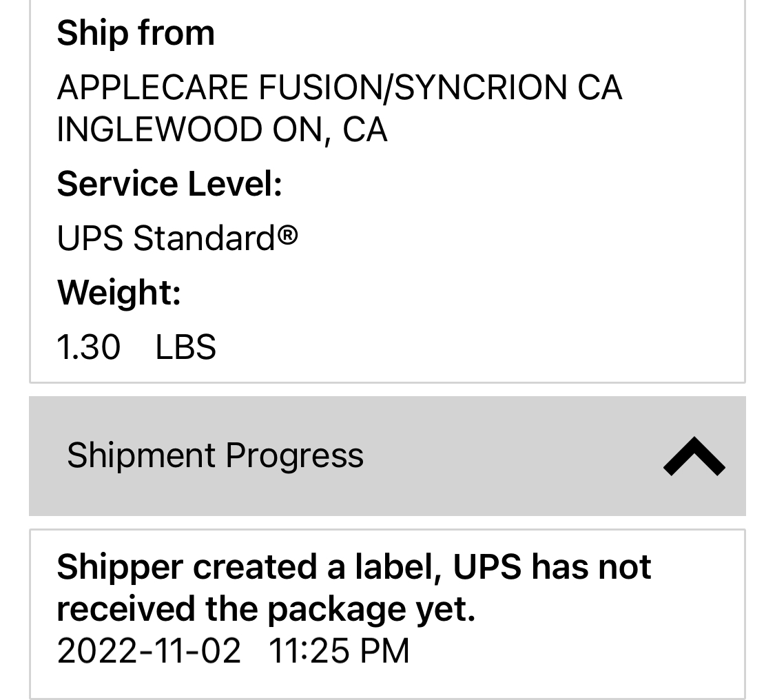Tap the 1.30 weight value
This screenshot has width=775, height=700.
point(89,347)
